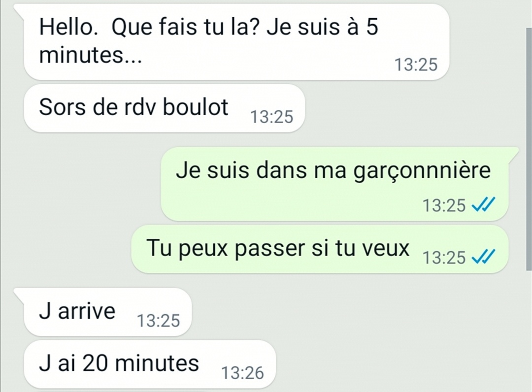Tap the read-receipt checkmarks on 'Je suis dans ma garçonnnière'
The image size is (532, 392).
(x=484, y=205)
